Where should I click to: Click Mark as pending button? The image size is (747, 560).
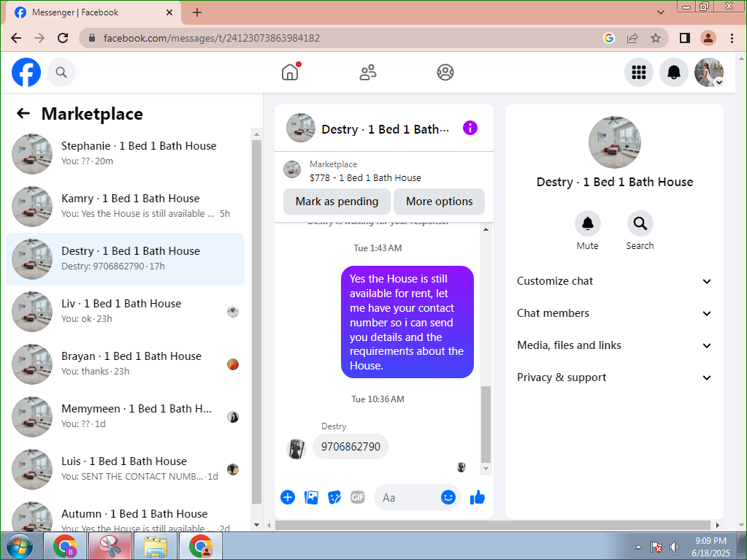(337, 202)
